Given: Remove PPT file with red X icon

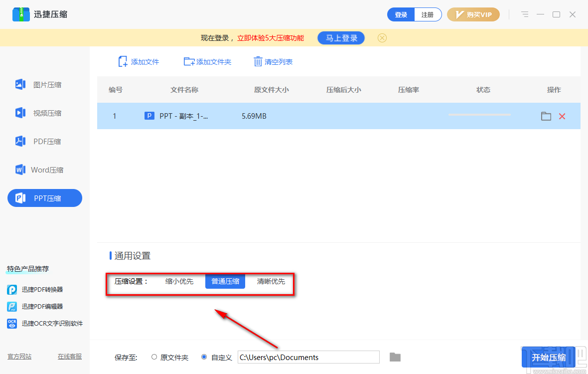Looking at the screenshot, I should tap(562, 116).
